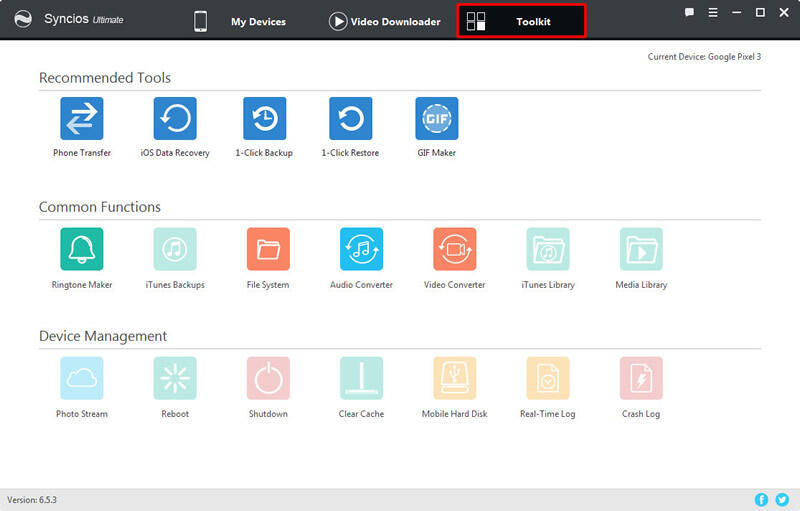800x511 pixels.
Task: Open 1-Click Restore tool
Action: [350, 119]
